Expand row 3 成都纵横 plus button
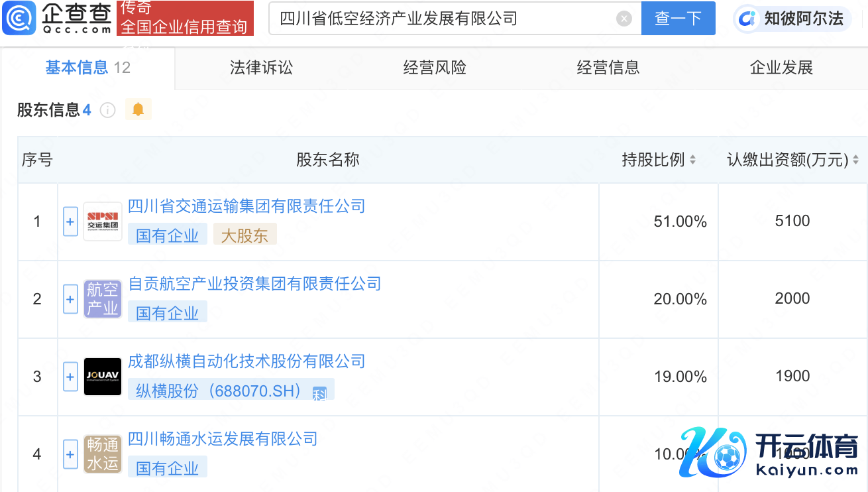The height and width of the screenshot is (492, 868). (70, 377)
